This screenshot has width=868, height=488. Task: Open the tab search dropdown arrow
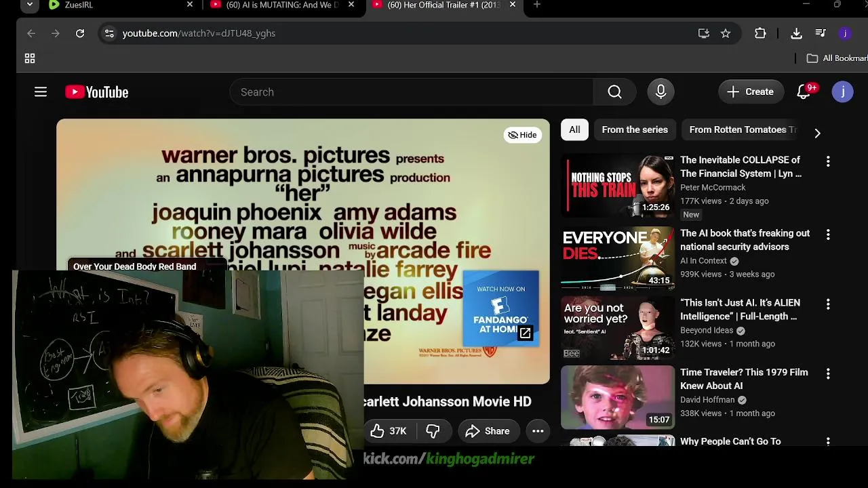click(x=30, y=5)
